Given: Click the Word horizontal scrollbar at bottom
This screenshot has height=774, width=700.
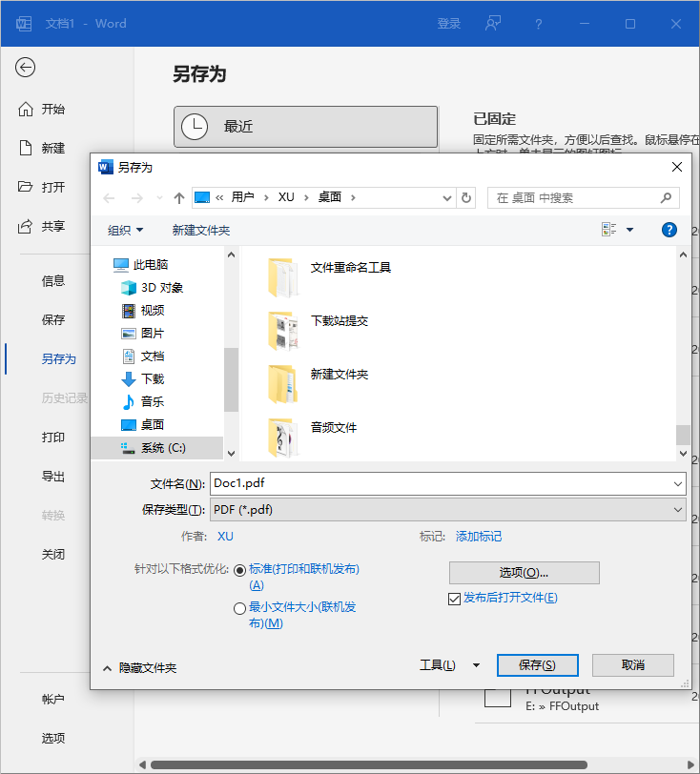Looking at the screenshot, I should [369, 765].
